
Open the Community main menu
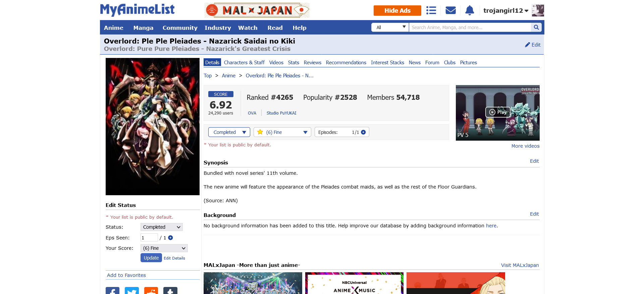tap(180, 28)
